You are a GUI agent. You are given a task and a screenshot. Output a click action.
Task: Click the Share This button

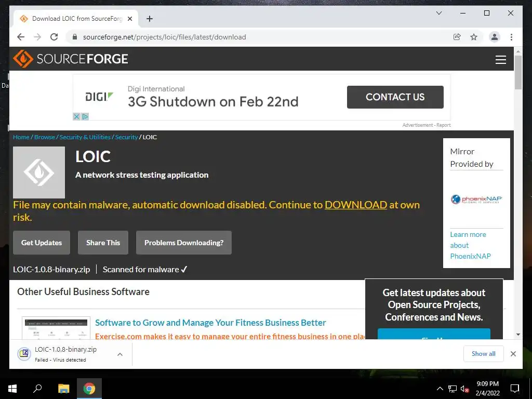(103, 243)
